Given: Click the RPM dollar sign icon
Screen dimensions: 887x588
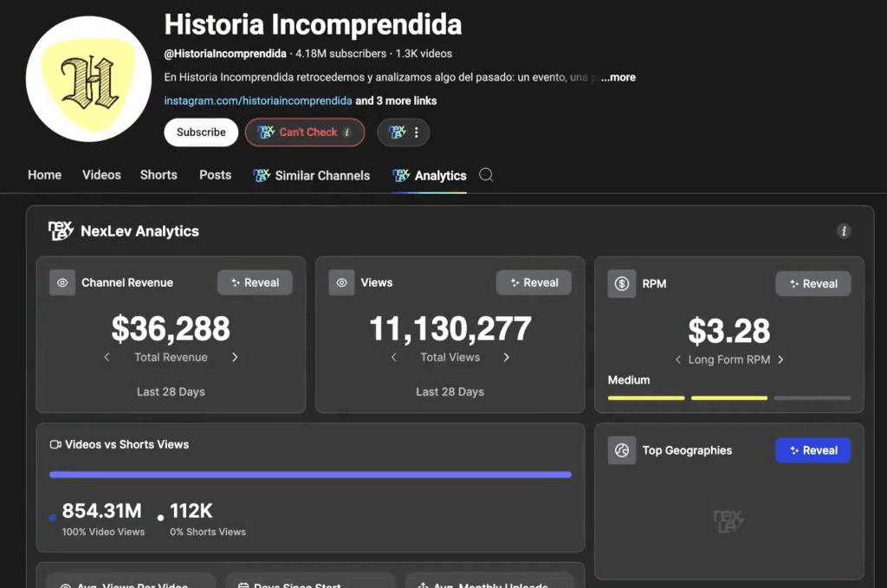Looking at the screenshot, I should coord(622,284).
